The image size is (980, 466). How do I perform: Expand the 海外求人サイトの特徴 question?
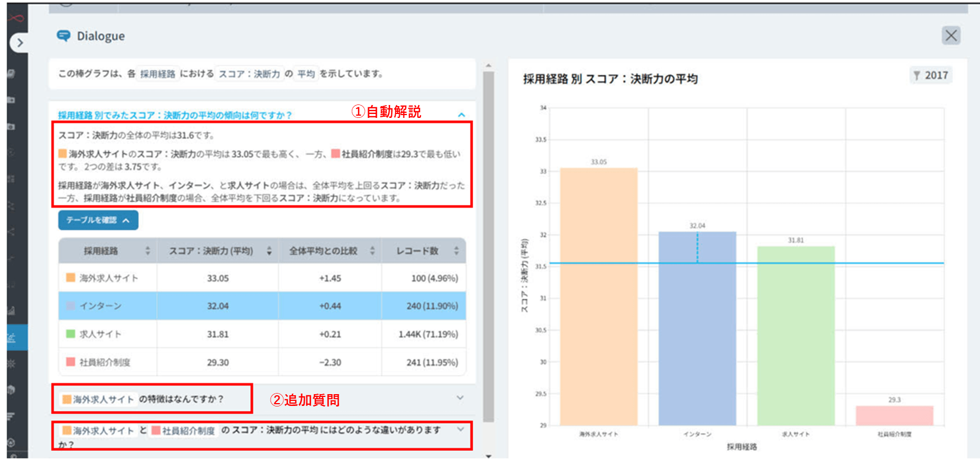click(460, 398)
